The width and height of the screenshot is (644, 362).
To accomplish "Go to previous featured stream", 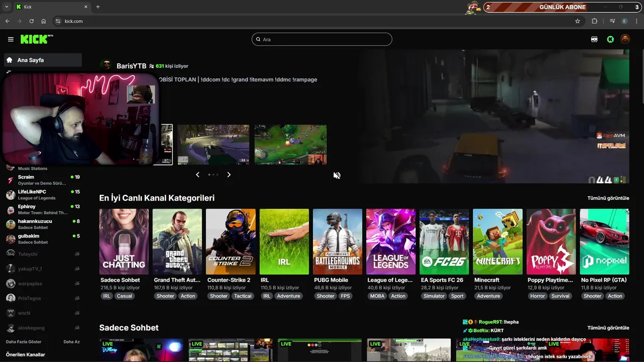I will click(197, 174).
